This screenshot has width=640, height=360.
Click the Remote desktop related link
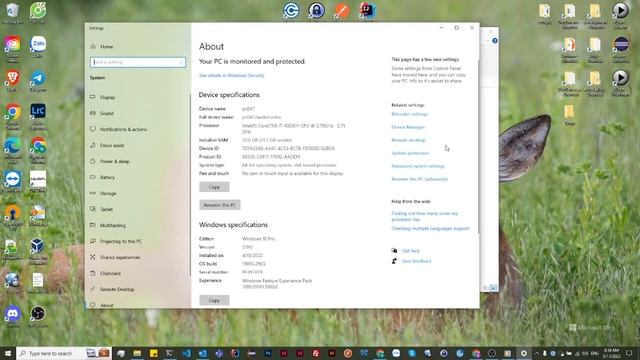(408, 140)
